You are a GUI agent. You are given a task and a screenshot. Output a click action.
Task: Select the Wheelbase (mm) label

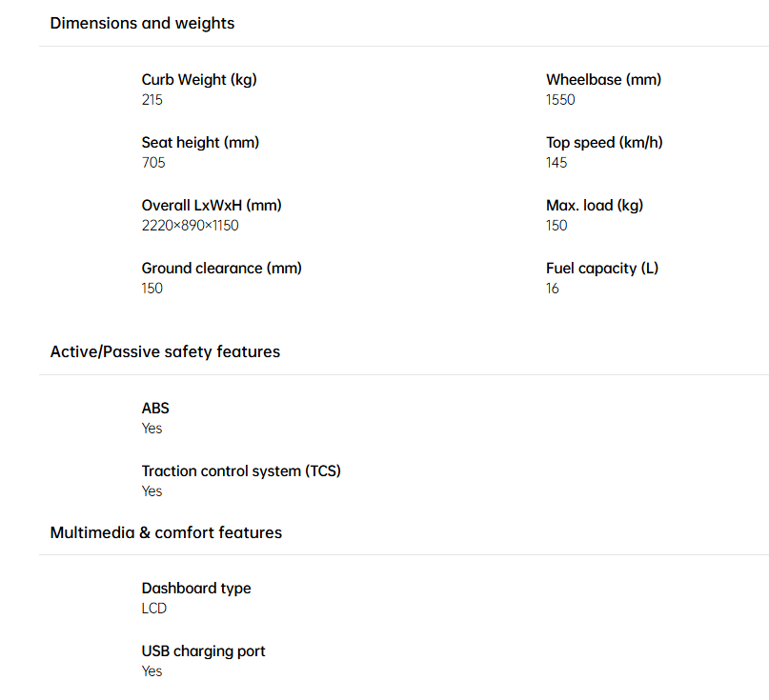pyautogui.click(x=603, y=80)
